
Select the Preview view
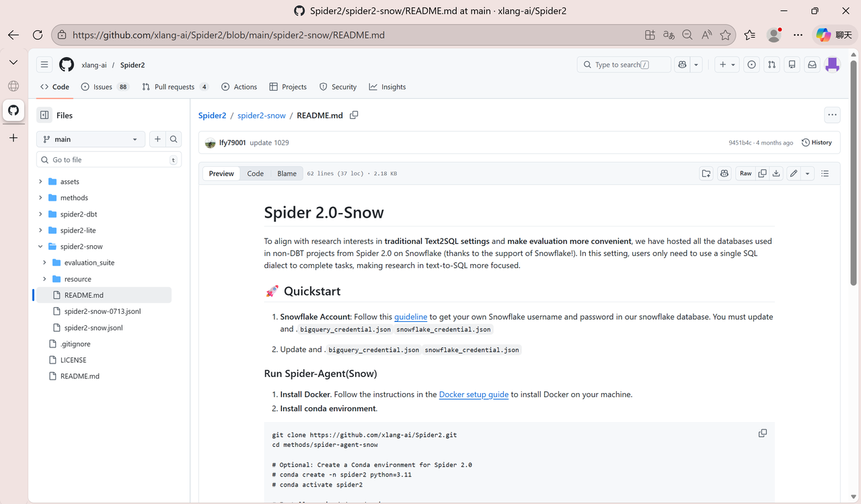221,173
